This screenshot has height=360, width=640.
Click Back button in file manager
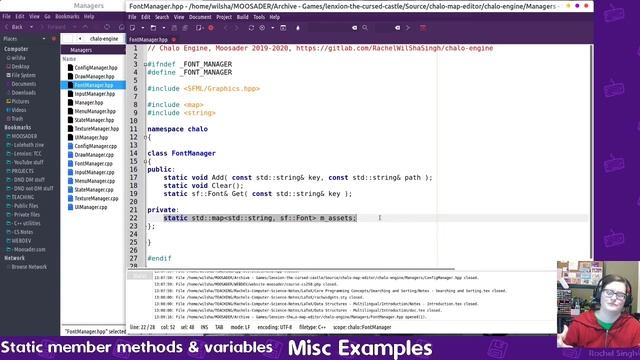14,27
